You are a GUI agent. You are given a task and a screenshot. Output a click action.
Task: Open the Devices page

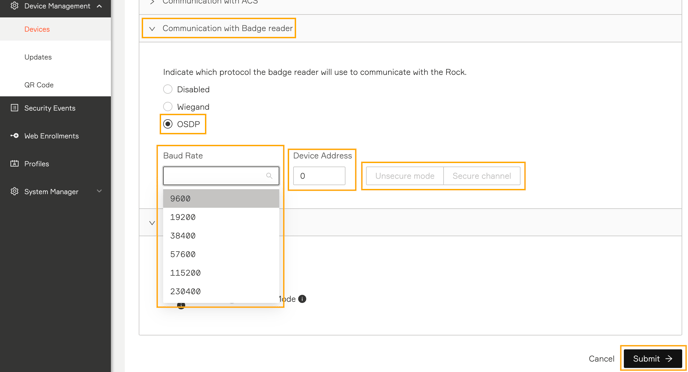tap(37, 29)
